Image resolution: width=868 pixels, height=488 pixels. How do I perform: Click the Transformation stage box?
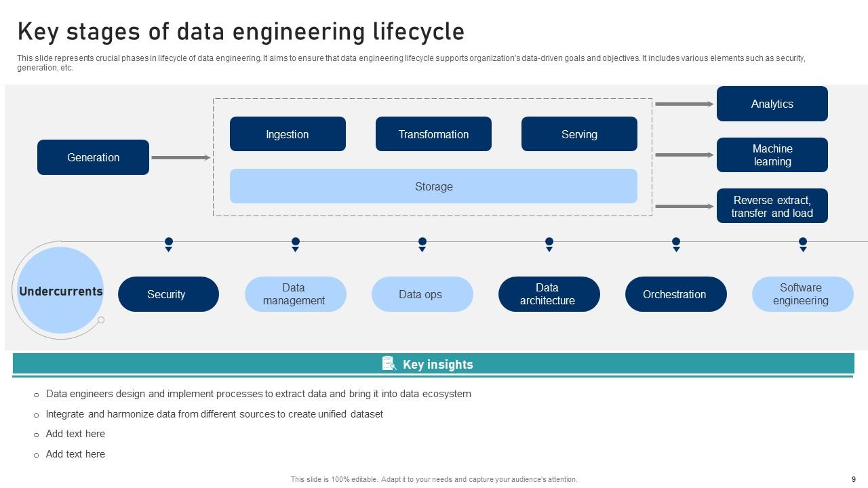[x=433, y=134]
